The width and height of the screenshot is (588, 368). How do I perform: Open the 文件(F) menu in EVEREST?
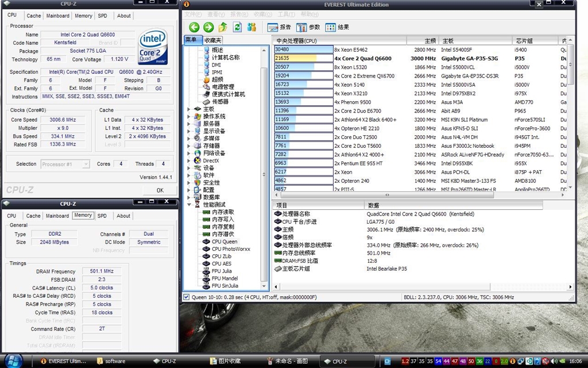tap(193, 14)
